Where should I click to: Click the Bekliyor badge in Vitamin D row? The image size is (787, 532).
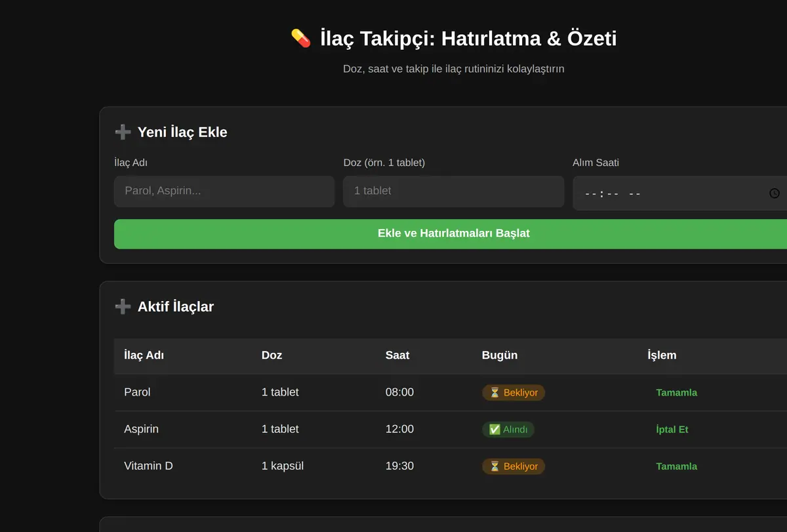514,466
